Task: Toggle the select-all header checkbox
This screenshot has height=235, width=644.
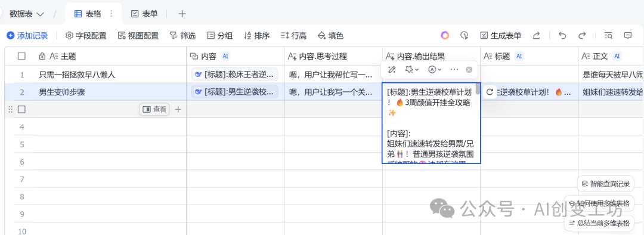Action: [22, 56]
